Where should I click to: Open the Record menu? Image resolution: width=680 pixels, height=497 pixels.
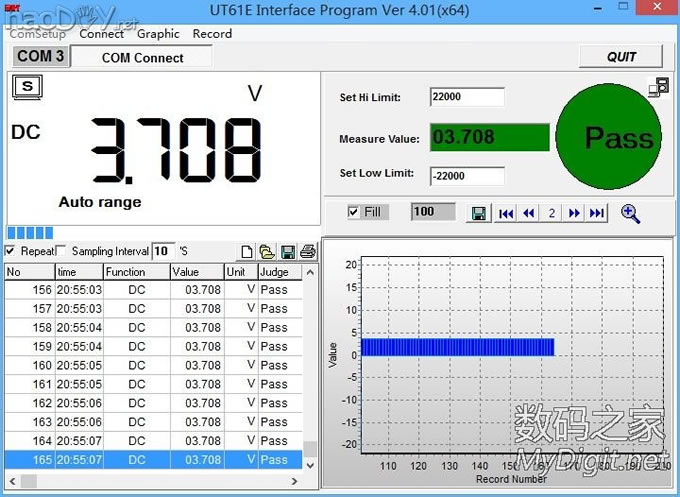coord(212,33)
